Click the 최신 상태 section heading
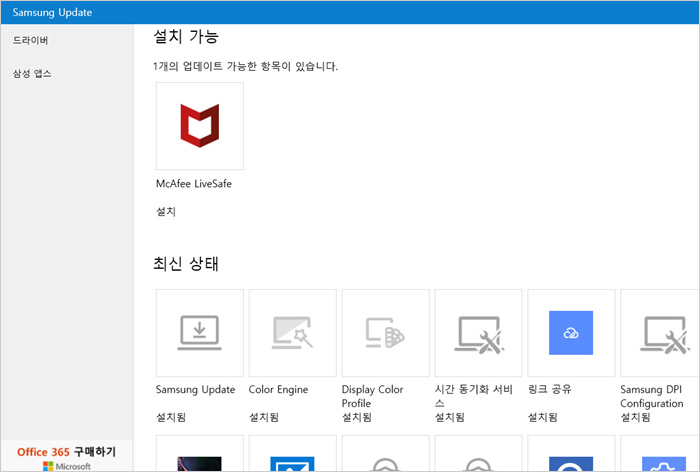 (186, 263)
